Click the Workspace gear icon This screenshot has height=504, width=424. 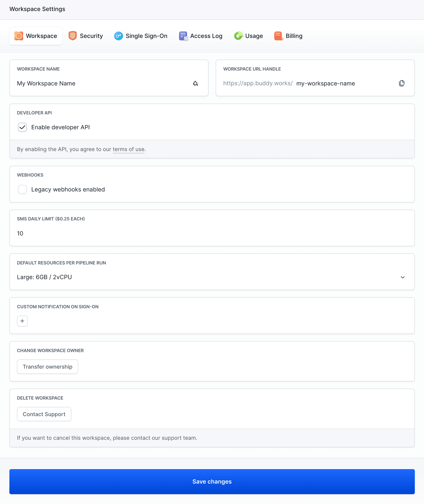pyautogui.click(x=19, y=36)
